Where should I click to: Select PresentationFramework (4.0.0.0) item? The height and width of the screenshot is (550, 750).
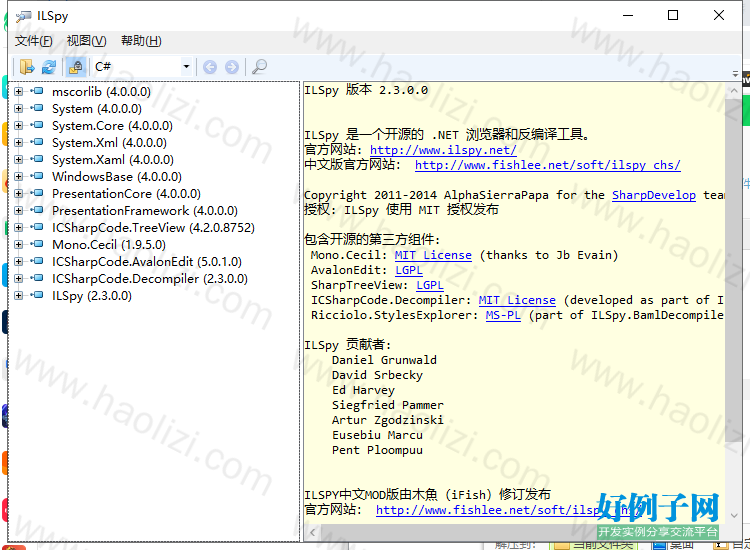point(145,211)
